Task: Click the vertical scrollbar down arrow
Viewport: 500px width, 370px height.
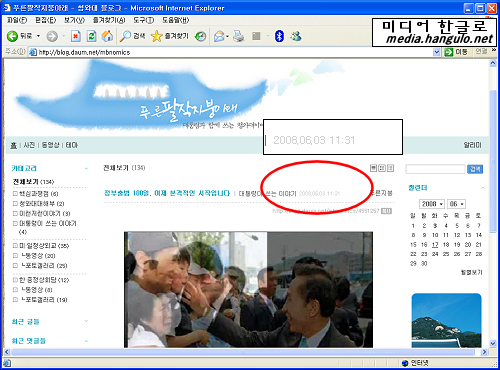Action: coord(493,343)
